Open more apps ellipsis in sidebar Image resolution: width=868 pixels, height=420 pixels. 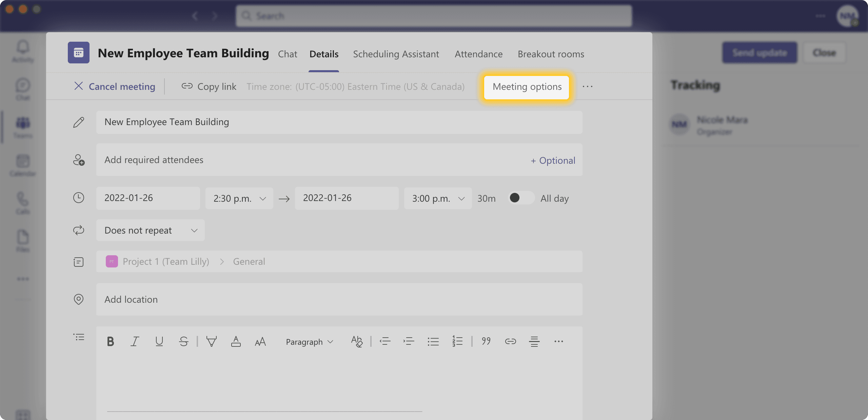click(23, 279)
